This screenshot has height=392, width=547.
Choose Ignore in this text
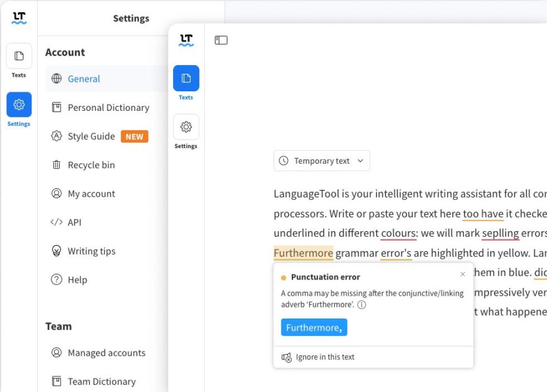tap(325, 357)
